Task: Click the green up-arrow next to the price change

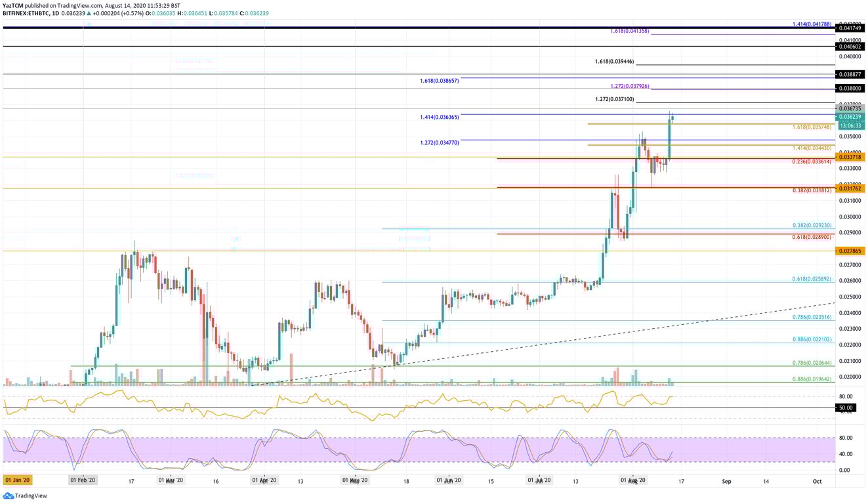Action: tap(89, 12)
